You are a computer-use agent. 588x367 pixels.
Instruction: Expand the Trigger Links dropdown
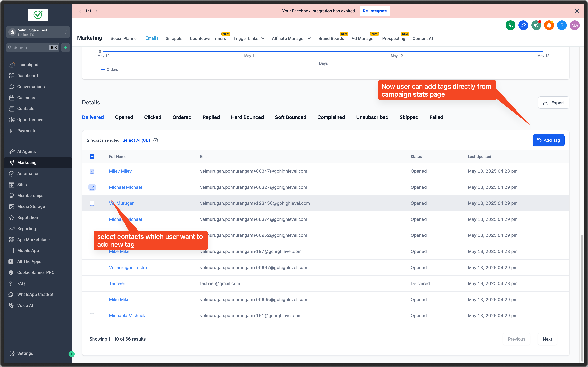pos(248,38)
